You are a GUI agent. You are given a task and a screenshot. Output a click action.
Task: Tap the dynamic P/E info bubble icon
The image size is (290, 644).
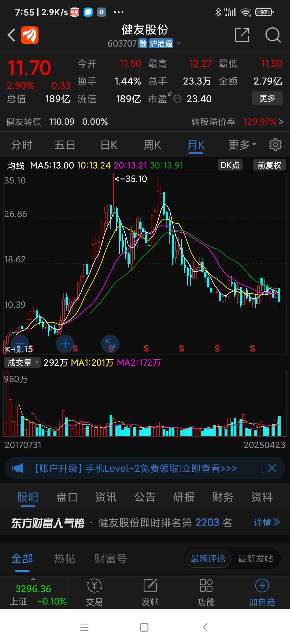pos(177,99)
